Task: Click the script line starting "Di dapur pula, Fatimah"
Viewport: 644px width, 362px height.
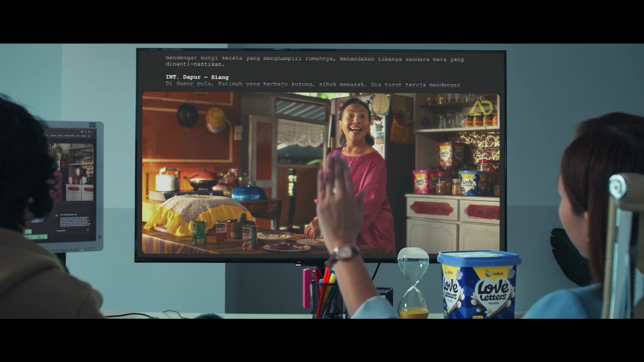Action: [x=313, y=85]
